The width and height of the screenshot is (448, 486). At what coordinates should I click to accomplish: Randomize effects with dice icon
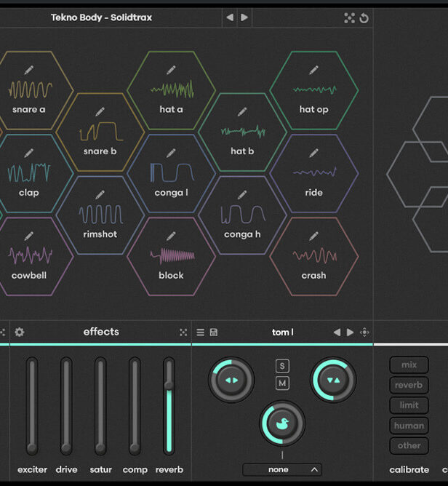pos(183,332)
